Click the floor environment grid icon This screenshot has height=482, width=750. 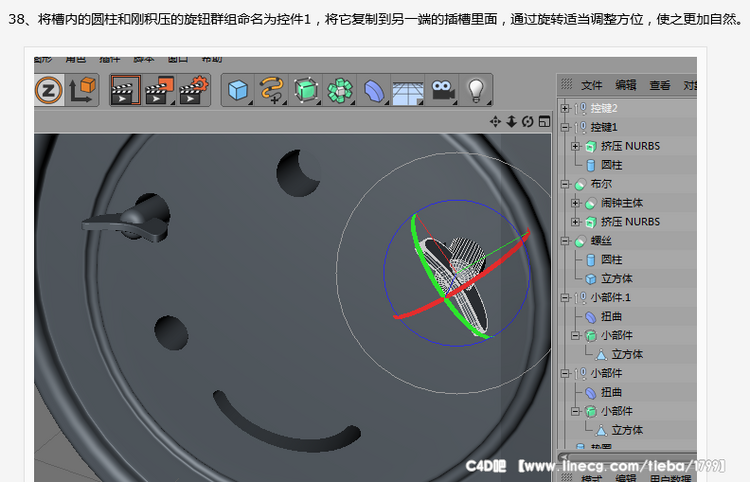pos(408,92)
